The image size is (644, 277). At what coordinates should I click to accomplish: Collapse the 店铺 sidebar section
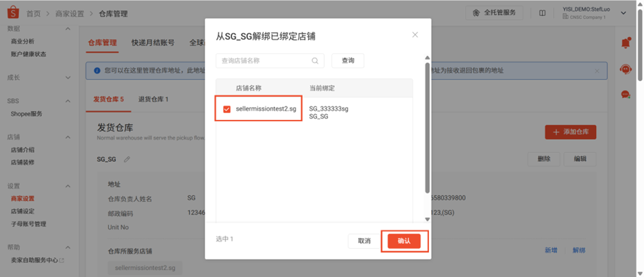69,137
